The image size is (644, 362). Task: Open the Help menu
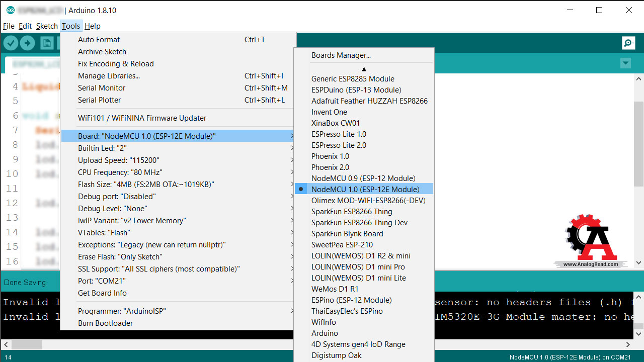click(93, 26)
